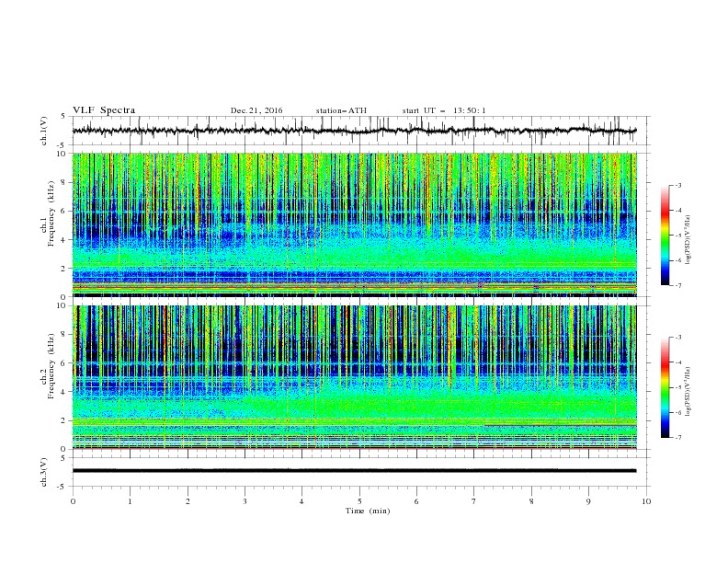Click tick label "1" on time axis

point(130,501)
